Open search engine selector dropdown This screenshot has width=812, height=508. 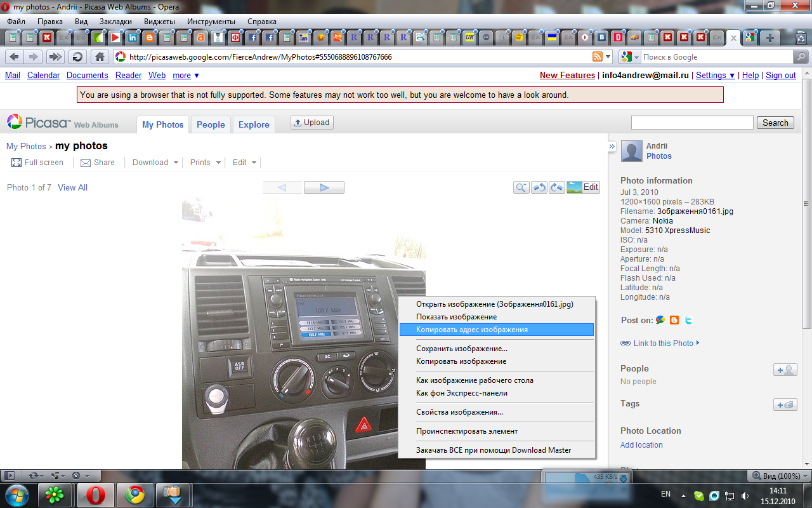[631, 57]
